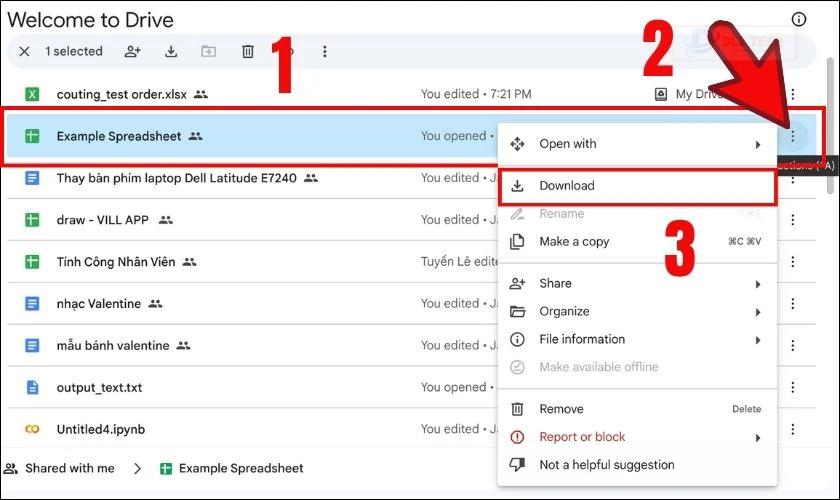Click the Docs icon of Thay bàn phím laptop row
This screenshot has height=500, width=840.
point(32,178)
